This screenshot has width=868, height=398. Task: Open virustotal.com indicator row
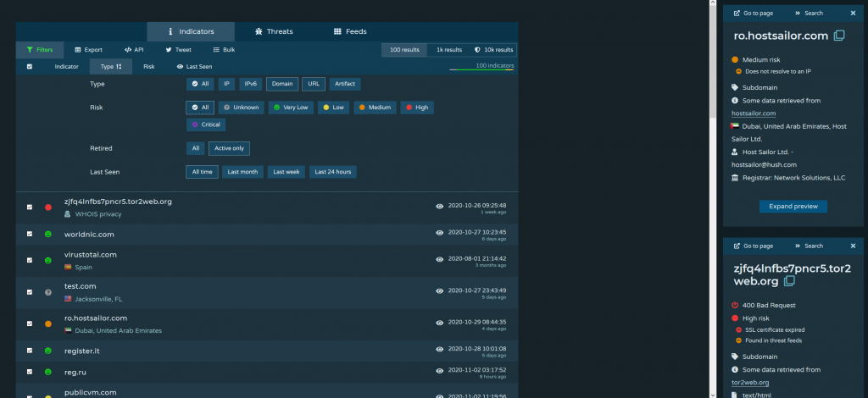[267, 260]
